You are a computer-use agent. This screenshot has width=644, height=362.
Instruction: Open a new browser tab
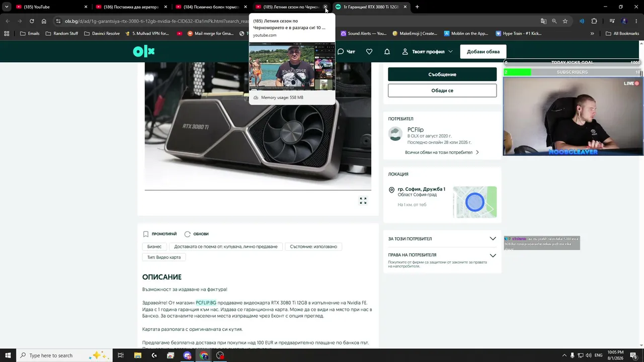pos(417,7)
